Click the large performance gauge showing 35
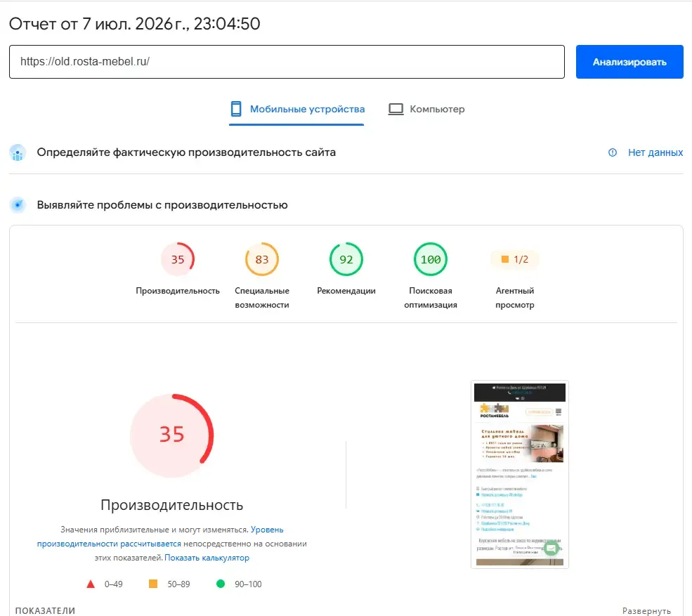 pyautogui.click(x=171, y=435)
